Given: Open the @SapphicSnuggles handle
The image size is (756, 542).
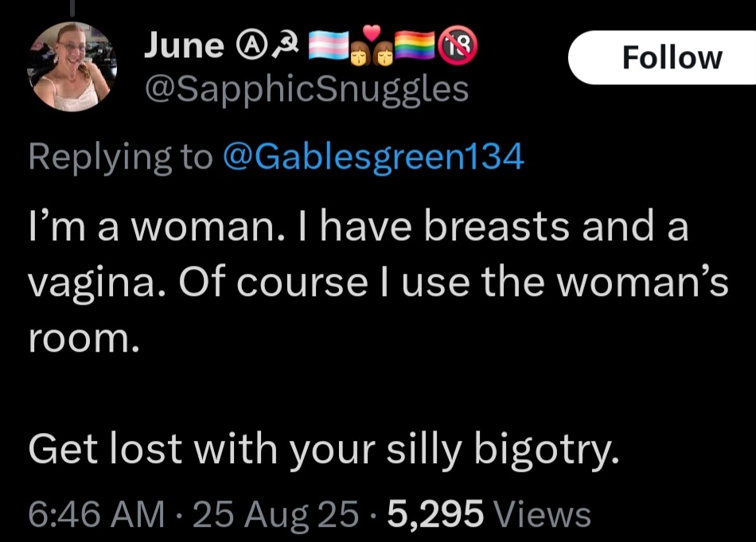Looking at the screenshot, I should (x=305, y=88).
